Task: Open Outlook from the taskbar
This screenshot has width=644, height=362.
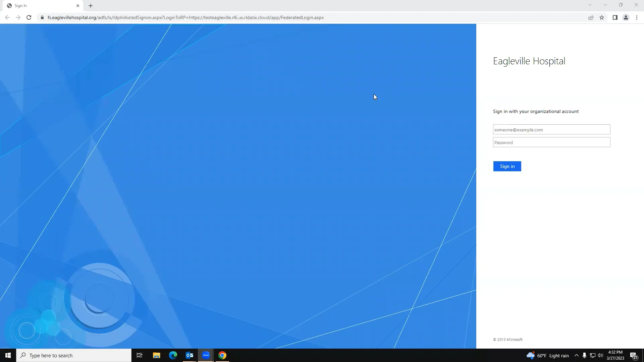Action: click(190, 355)
